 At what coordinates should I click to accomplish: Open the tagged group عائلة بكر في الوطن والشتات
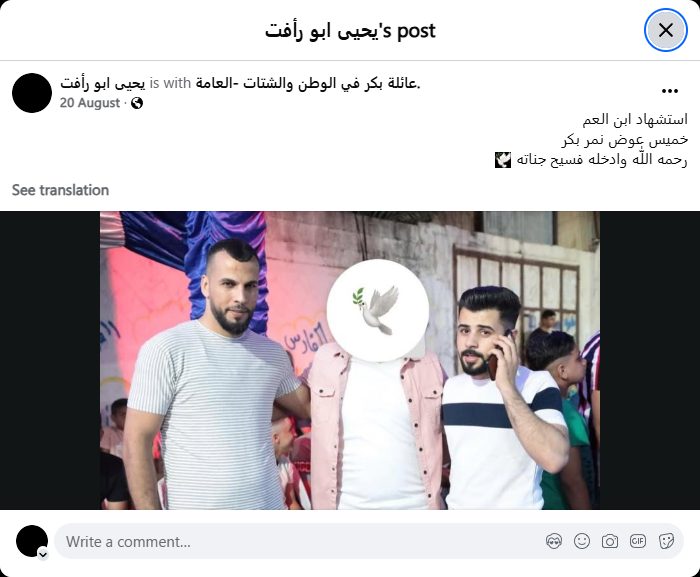(308, 83)
